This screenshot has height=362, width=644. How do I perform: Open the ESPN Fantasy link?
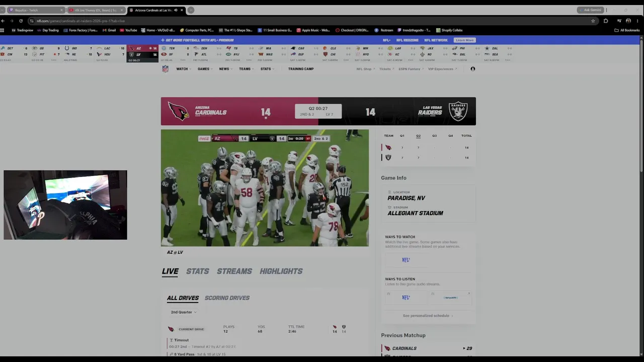pos(410,69)
